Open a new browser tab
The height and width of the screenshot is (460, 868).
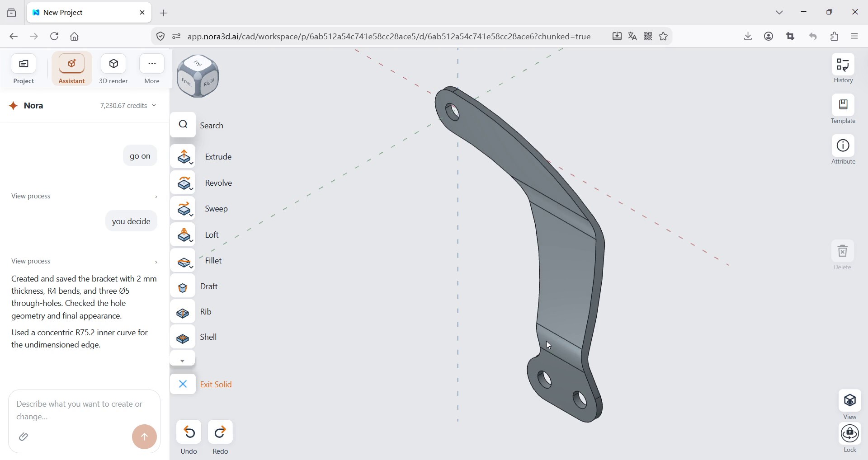tap(164, 13)
